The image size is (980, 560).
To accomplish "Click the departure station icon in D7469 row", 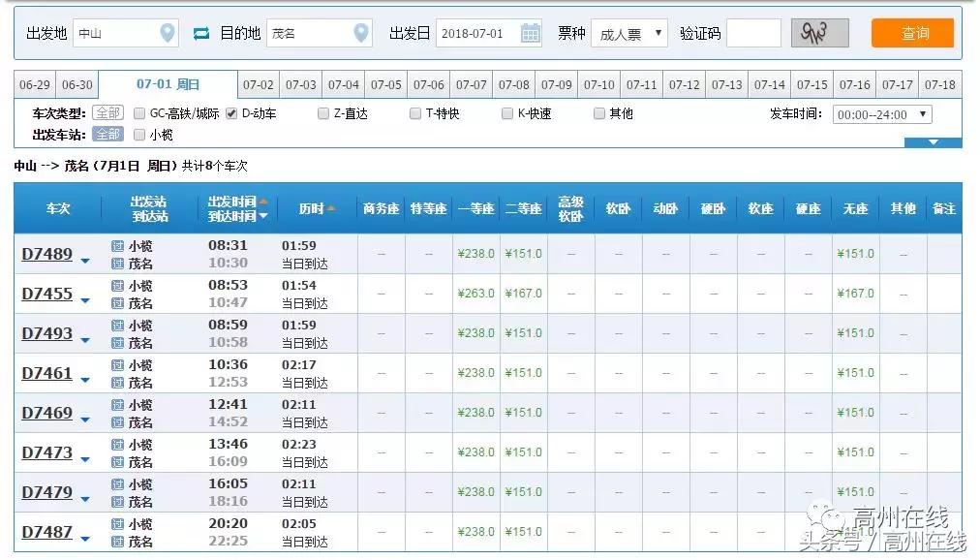I will click(x=117, y=404).
